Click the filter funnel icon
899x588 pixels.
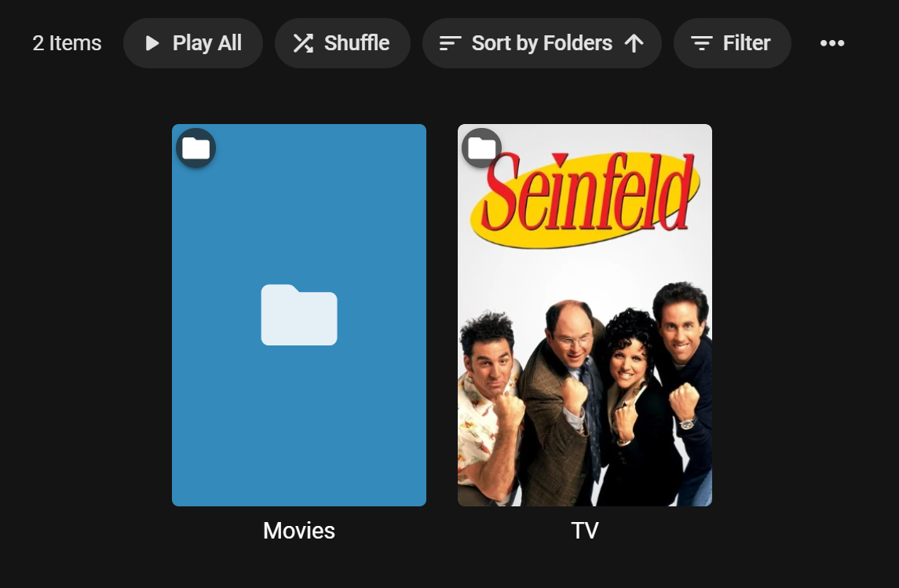tap(703, 43)
